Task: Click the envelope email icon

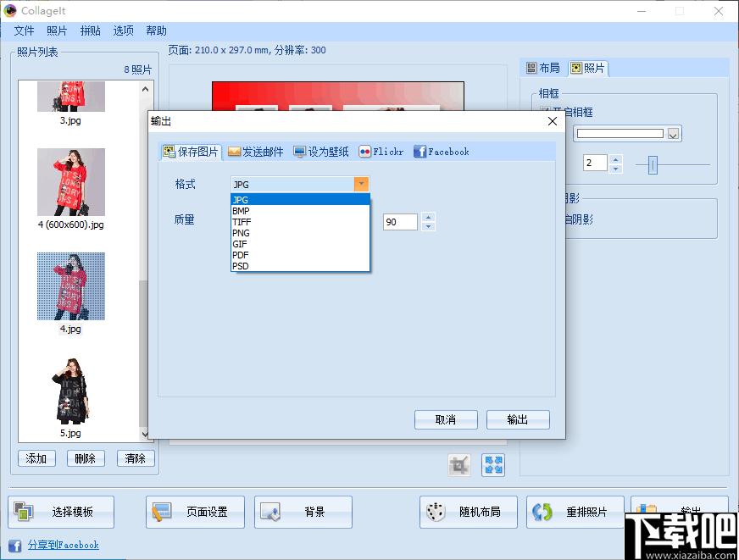Action: click(x=234, y=152)
